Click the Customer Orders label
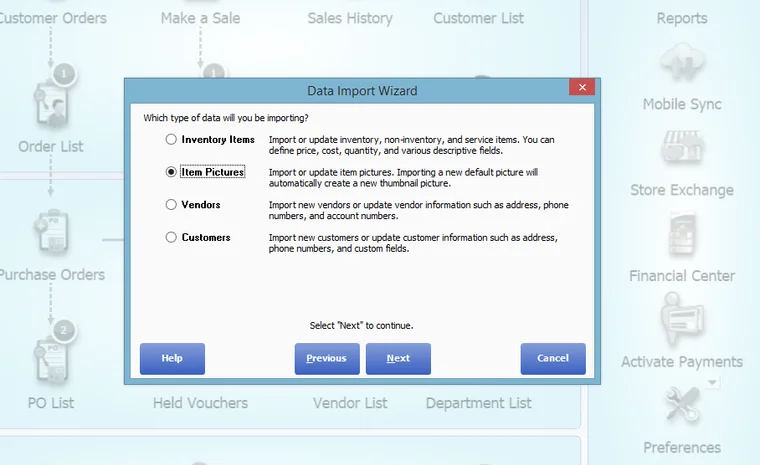 coord(52,18)
